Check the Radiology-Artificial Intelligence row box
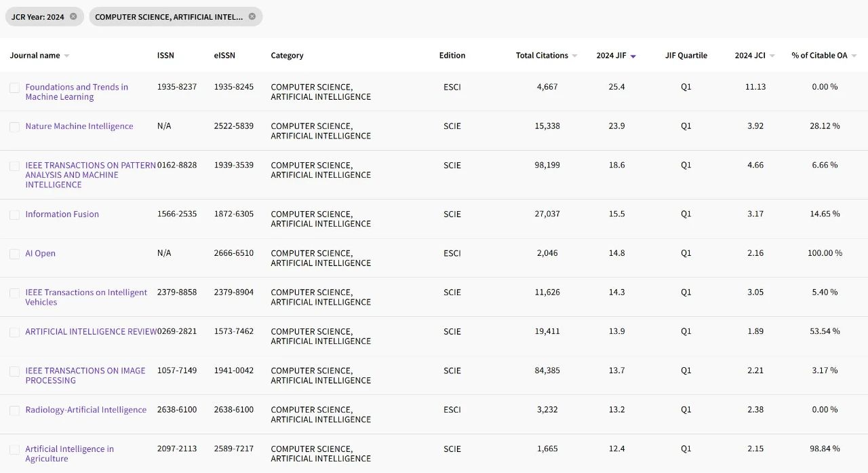Image resolution: width=868 pixels, height=473 pixels. 14,411
